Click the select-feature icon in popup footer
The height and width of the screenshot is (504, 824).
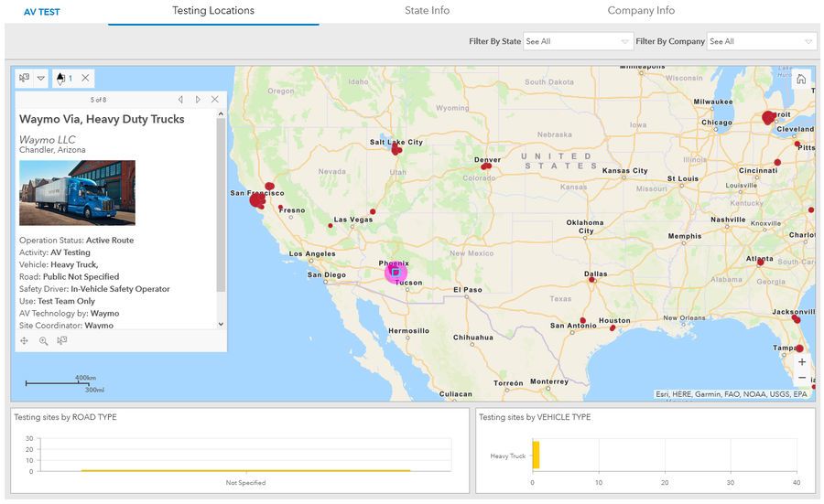click(62, 340)
